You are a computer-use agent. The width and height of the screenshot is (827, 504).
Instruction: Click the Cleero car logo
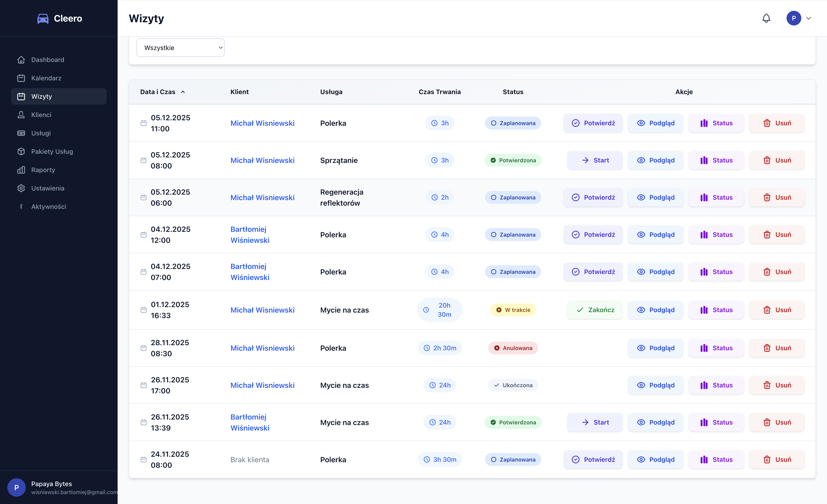pos(43,18)
